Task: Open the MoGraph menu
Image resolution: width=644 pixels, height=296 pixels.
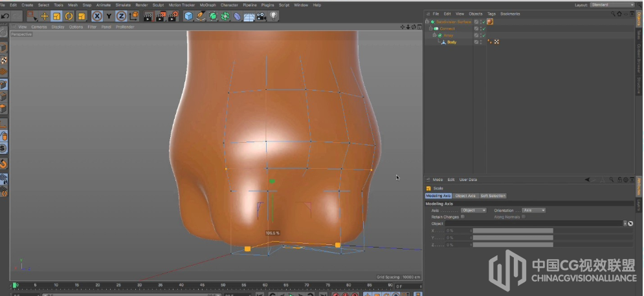Action: (x=208, y=5)
